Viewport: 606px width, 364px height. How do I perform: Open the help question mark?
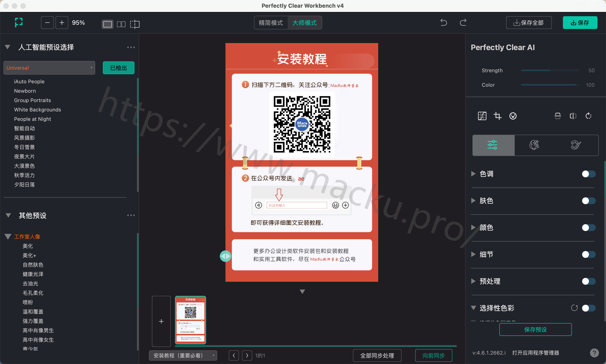point(594,353)
